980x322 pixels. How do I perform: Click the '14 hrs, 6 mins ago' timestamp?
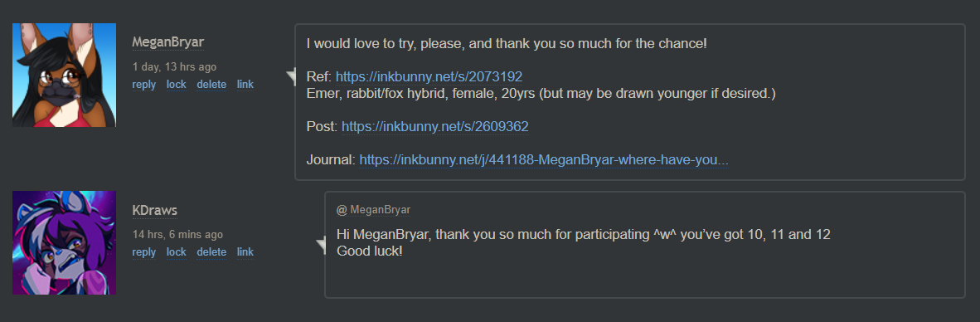[x=177, y=235]
